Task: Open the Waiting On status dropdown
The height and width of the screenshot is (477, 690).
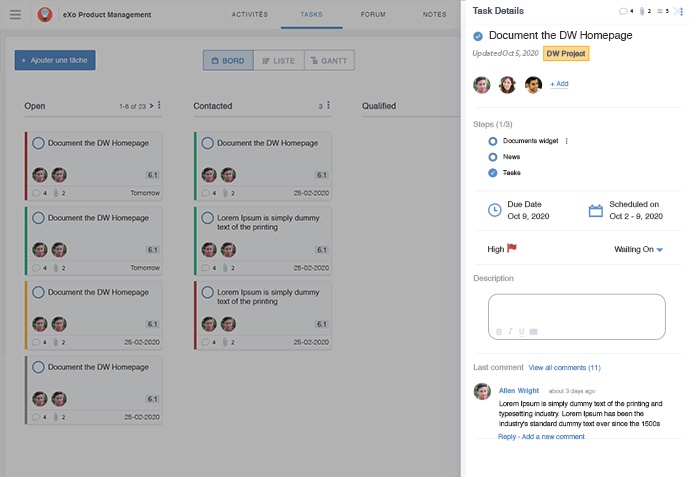Action: pyautogui.click(x=659, y=250)
